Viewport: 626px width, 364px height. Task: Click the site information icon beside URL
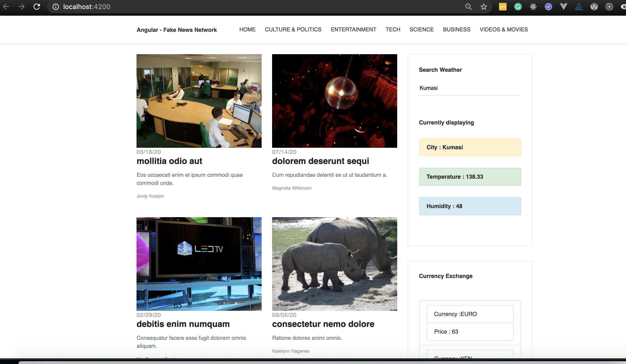(56, 7)
